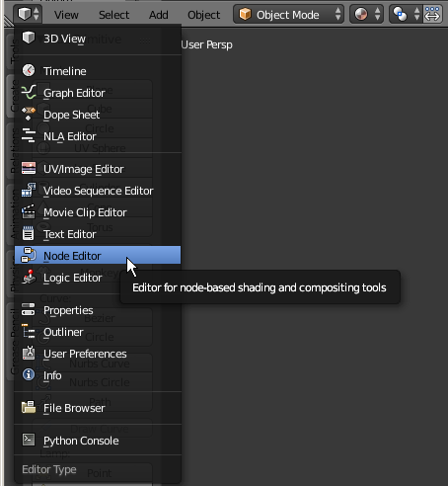Open the Select menu in header
Screen dimensions: 448x486
pos(113,15)
